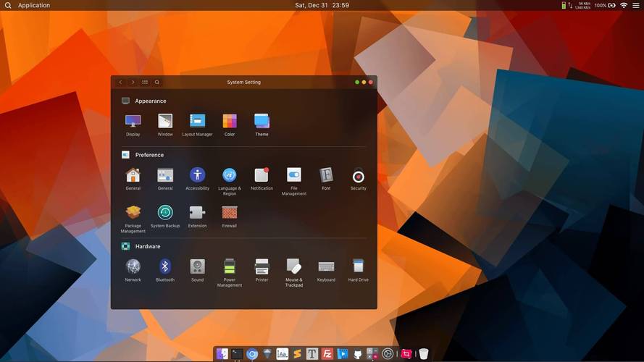Click the search icon in System Setting toolbar
The width and height of the screenshot is (644, 362).
click(x=157, y=82)
